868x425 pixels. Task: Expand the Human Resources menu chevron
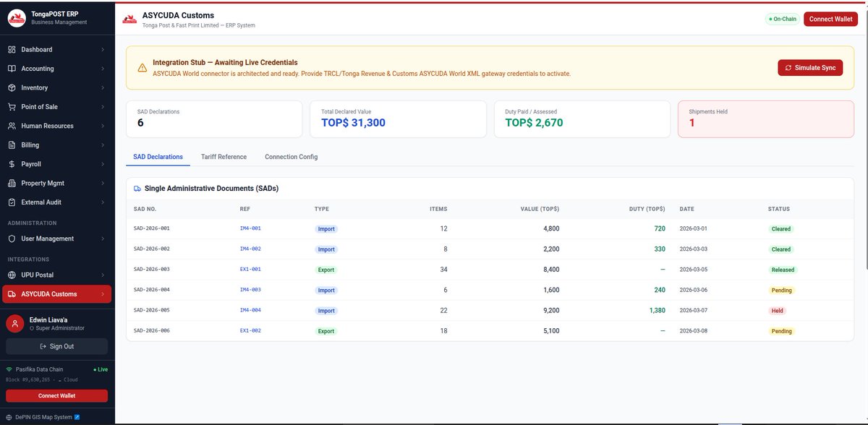[x=102, y=126]
